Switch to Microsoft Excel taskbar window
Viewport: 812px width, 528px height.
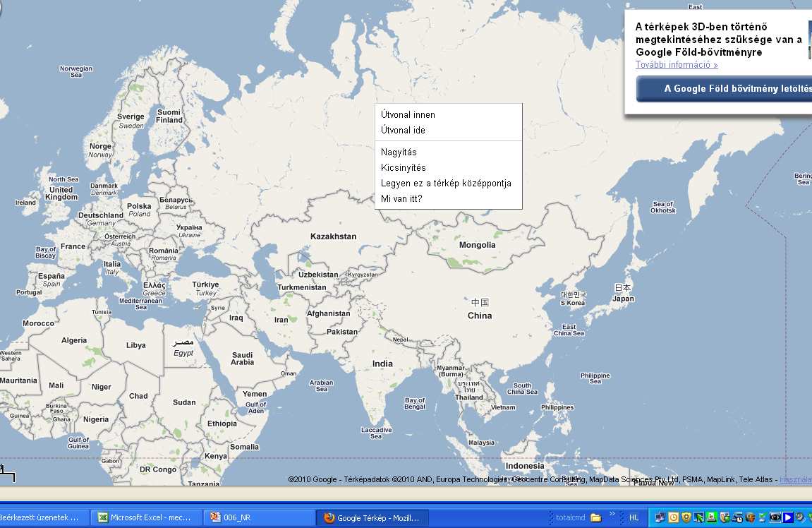[145, 517]
